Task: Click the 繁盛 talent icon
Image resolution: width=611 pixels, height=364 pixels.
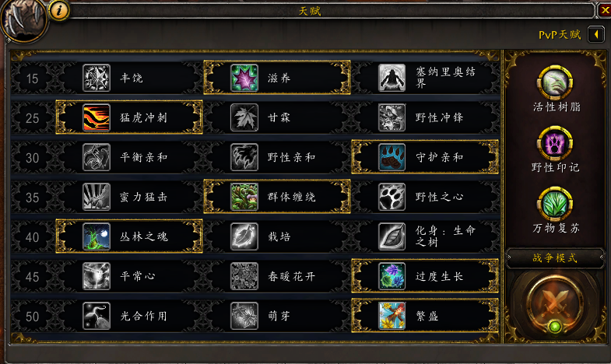Action: pyautogui.click(x=392, y=316)
